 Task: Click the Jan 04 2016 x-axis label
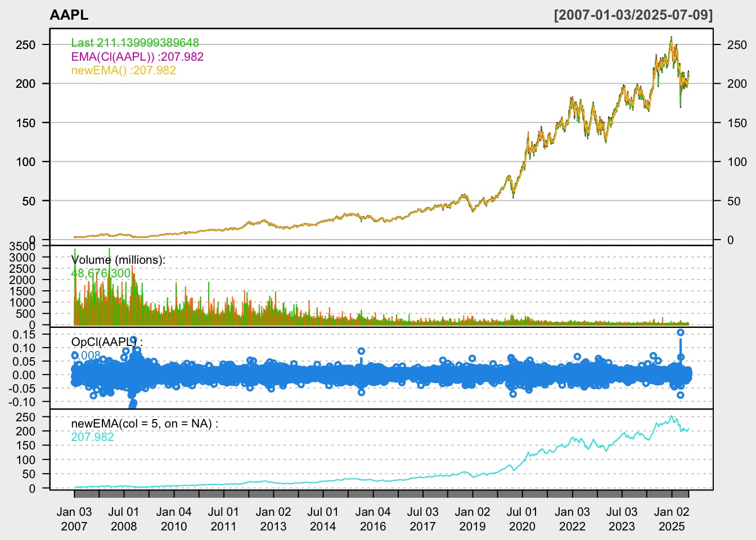pyautogui.click(x=373, y=519)
